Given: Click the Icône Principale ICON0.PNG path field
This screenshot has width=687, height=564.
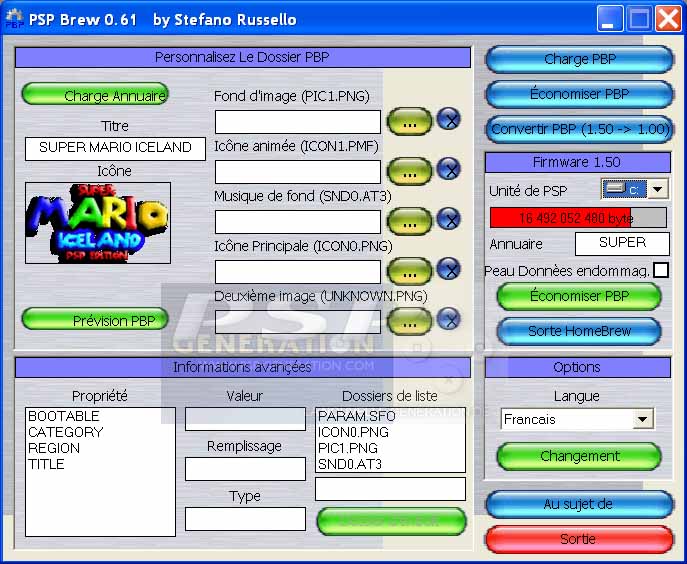Looking at the screenshot, I should coord(298,272).
